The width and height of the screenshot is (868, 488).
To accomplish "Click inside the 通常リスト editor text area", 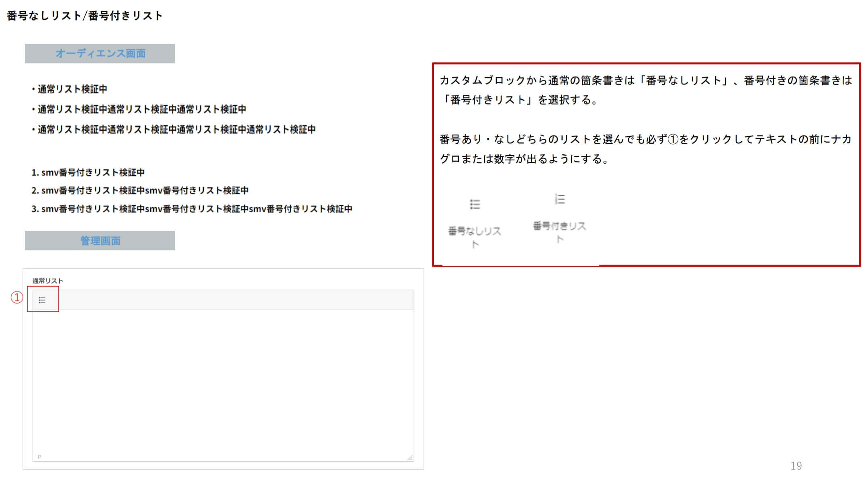I will point(223,381).
